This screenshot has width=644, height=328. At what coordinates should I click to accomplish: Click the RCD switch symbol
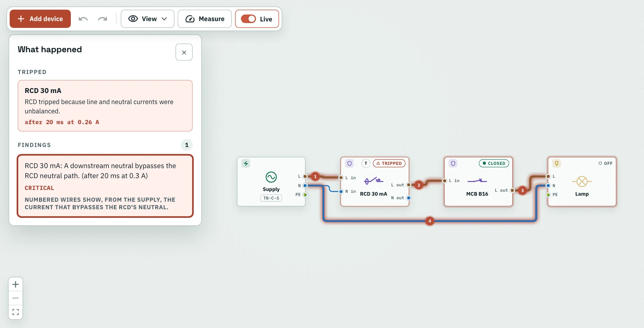click(x=374, y=181)
